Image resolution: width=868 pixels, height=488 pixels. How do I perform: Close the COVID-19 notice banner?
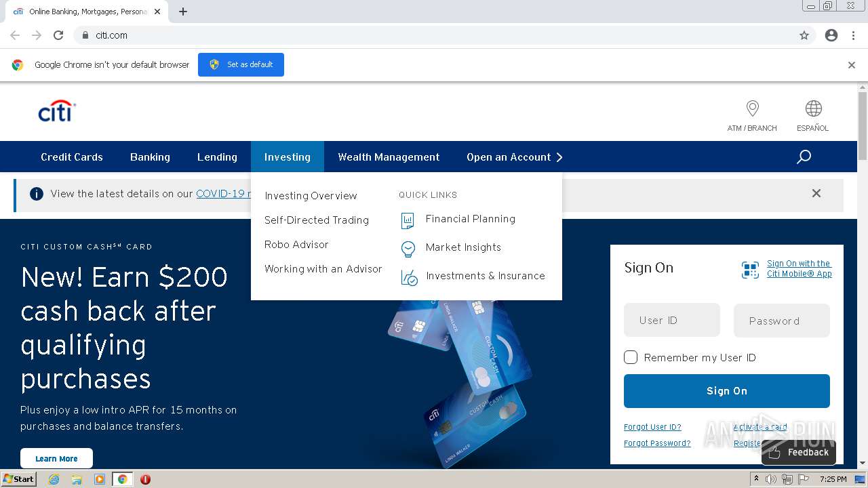coord(816,193)
